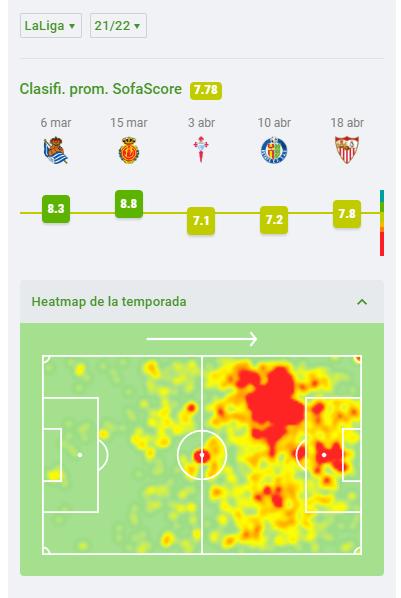Screen dimensions: 401x598
Task: Click the Sevilla crest icon
Action: pyautogui.click(x=347, y=150)
